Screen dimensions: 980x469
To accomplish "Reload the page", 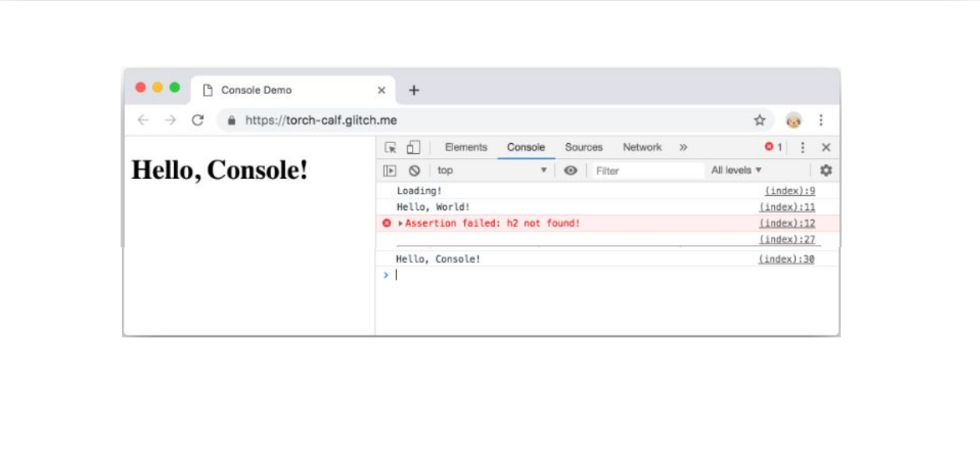I will [x=197, y=121].
